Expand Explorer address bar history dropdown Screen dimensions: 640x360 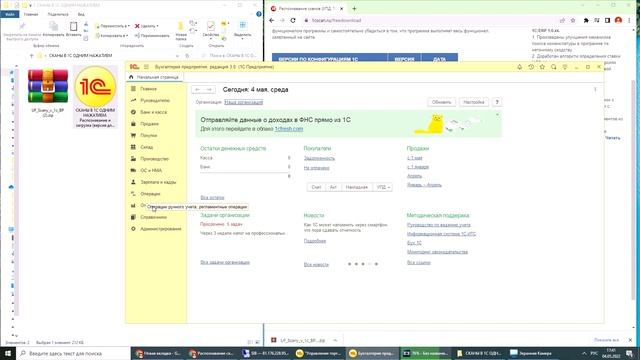coord(178,56)
